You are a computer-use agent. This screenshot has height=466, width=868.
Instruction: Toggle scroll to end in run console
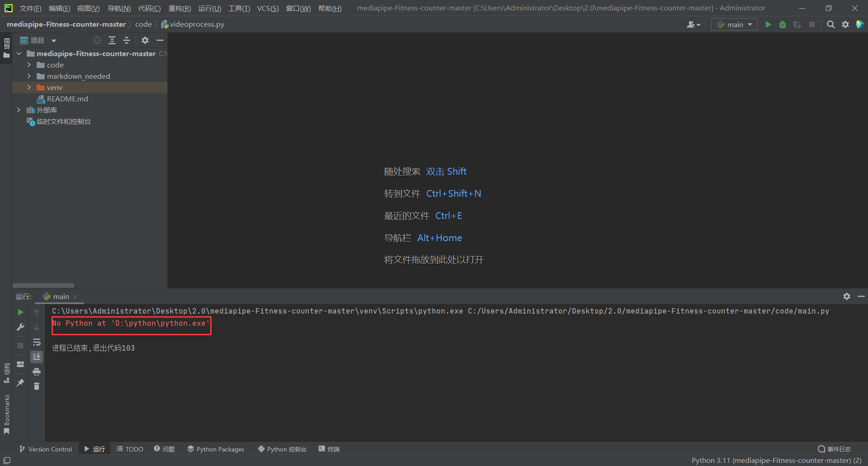coord(37,357)
